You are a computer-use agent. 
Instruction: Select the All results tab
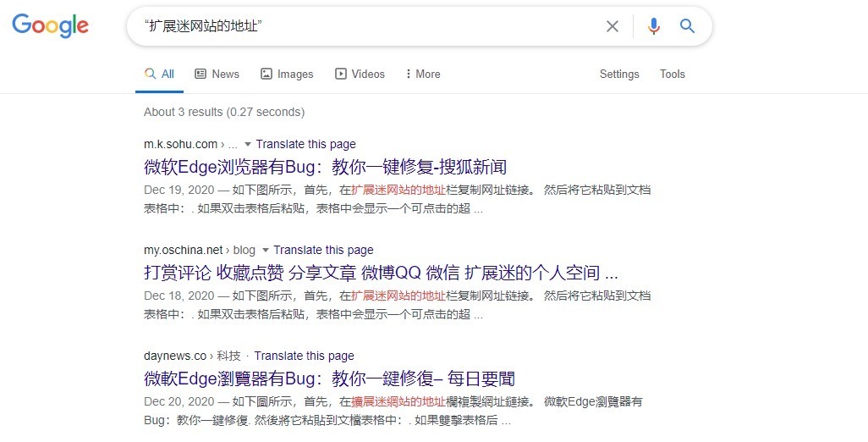coord(159,75)
